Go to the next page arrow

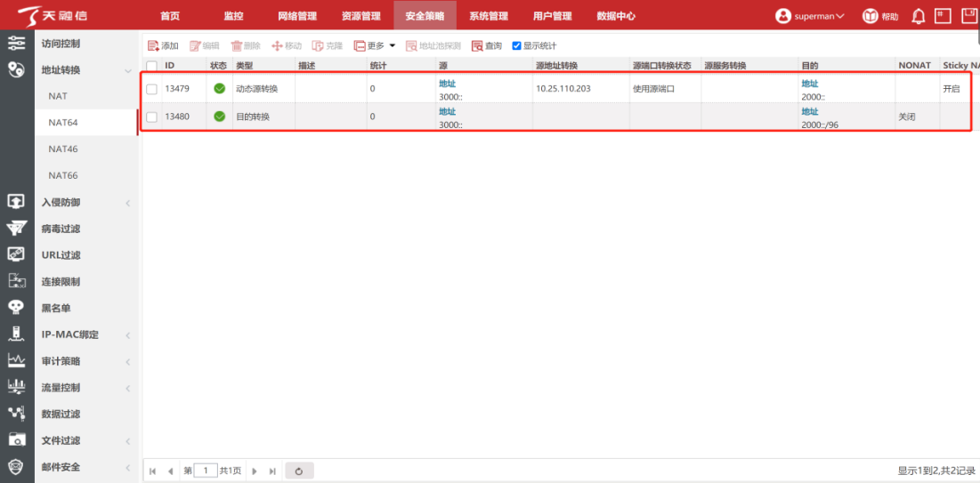click(x=255, y=471)
